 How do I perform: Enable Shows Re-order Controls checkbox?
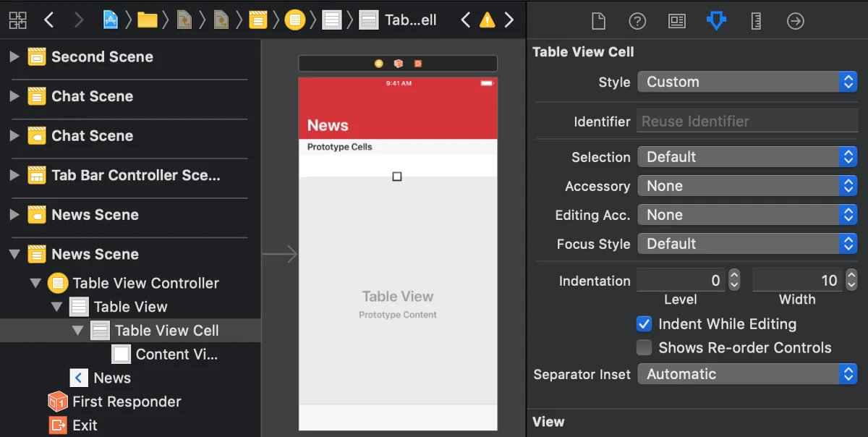point(644,348)
